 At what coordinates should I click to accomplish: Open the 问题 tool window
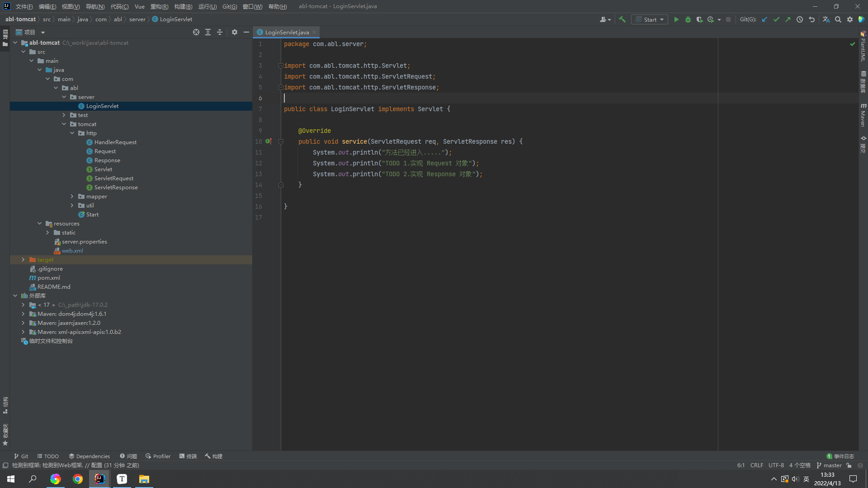(128, 456)
